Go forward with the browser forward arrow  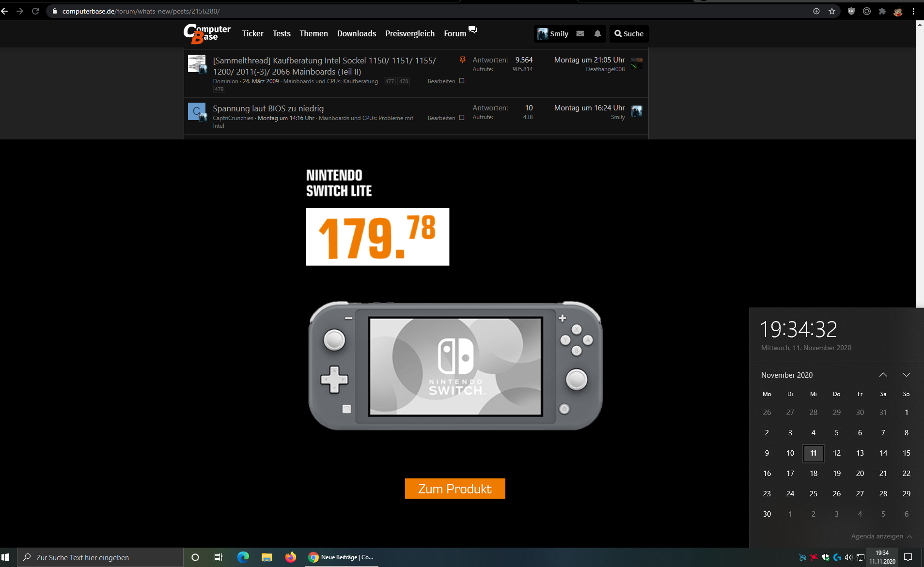click(20, 11)
